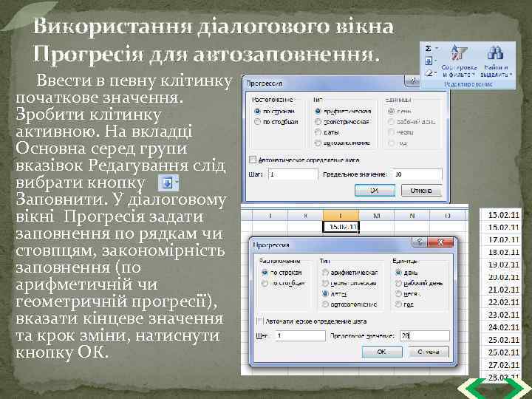The image size is (532, 399).
Task: Expand the Сортировка и фильтр dropdown arrow
Action: click(474, 75)
